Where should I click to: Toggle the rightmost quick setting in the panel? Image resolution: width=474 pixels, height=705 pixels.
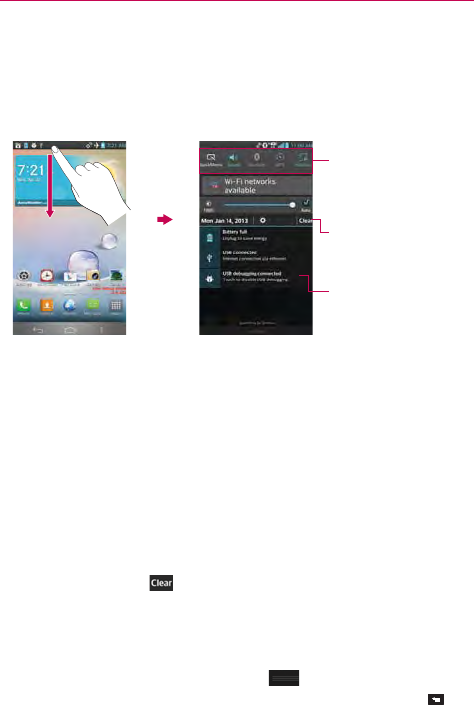(303, 160)
